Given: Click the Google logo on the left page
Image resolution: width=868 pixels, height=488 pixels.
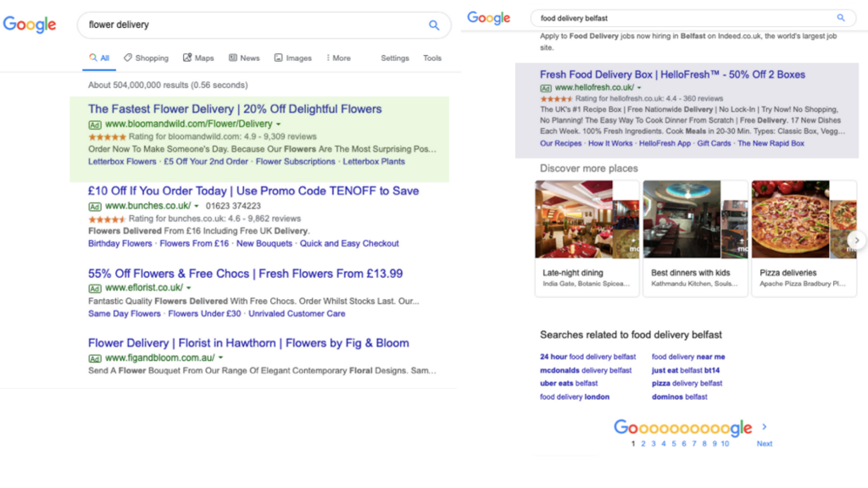Looking at the screenshot, I should [x=30, y=25].
